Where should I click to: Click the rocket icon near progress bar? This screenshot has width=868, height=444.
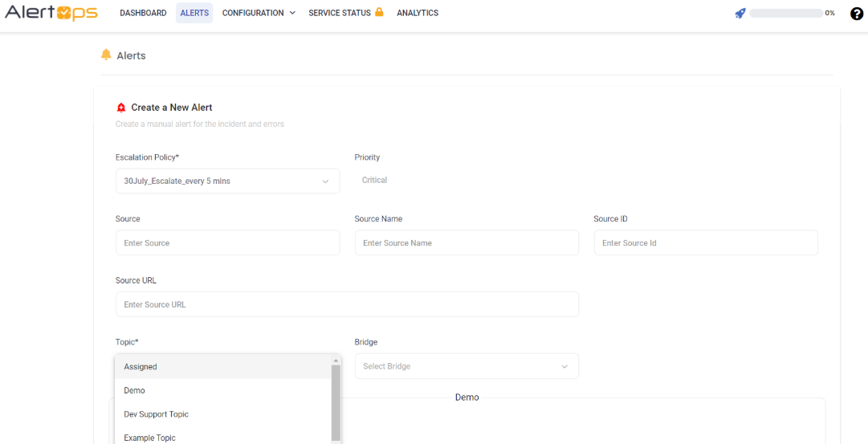tap(740, 13)
